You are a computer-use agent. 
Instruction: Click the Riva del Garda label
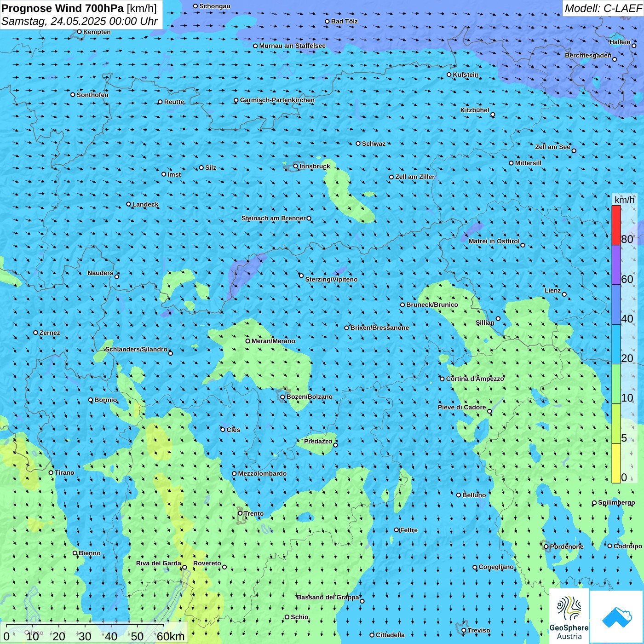point(159,563)
